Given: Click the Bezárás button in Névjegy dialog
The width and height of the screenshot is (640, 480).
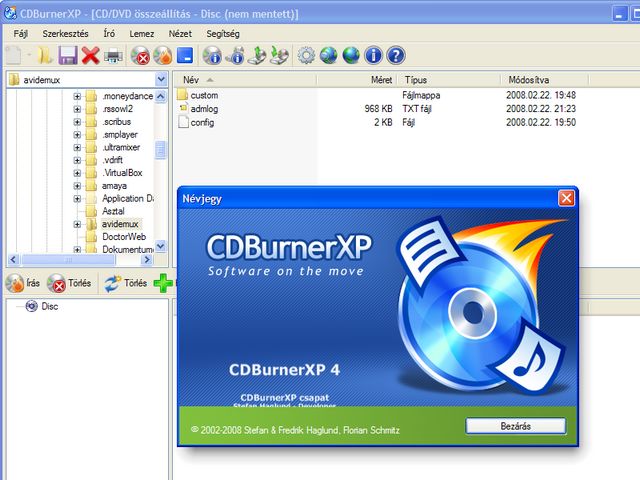Looking at the screenshot, I should (x=516, y=426).
